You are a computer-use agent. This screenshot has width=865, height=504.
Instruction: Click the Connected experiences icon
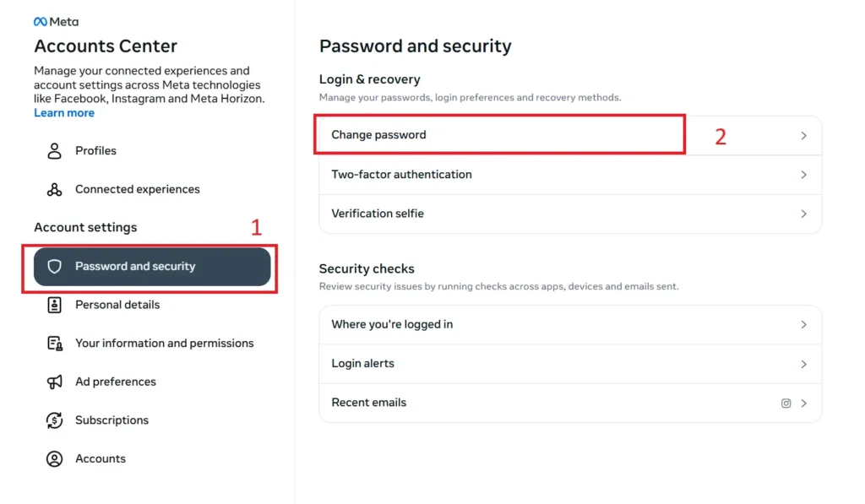click(55, 190)
